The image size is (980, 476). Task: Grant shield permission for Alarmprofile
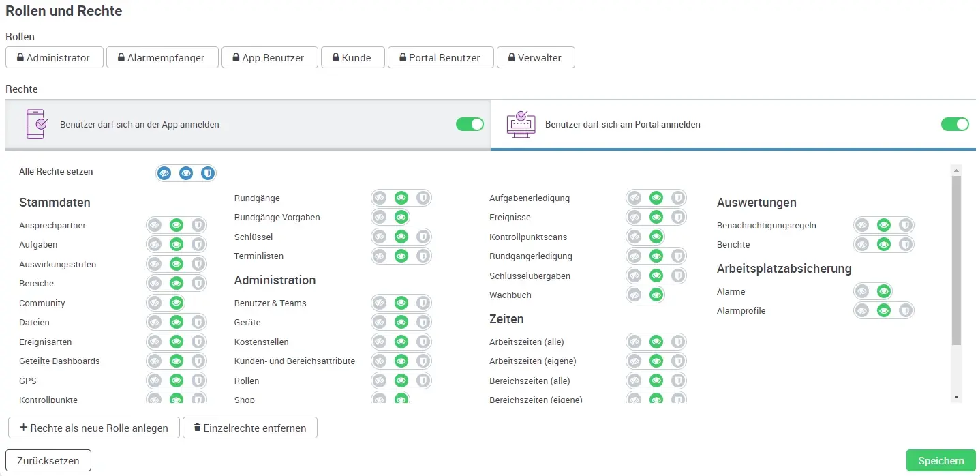pyautogui.click(x=905, y=310)
